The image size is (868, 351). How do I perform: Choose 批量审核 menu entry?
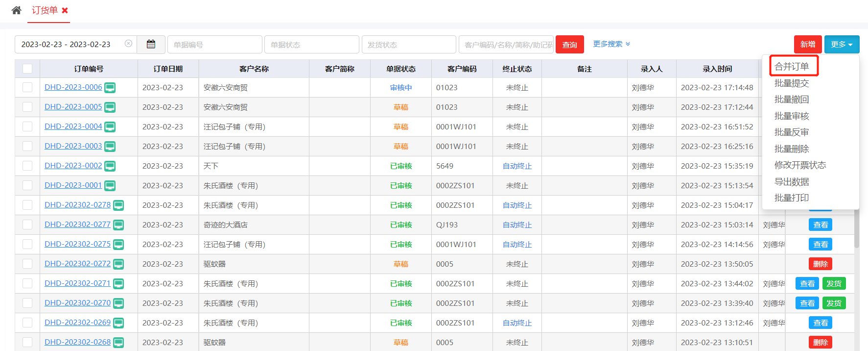(792, 116)
